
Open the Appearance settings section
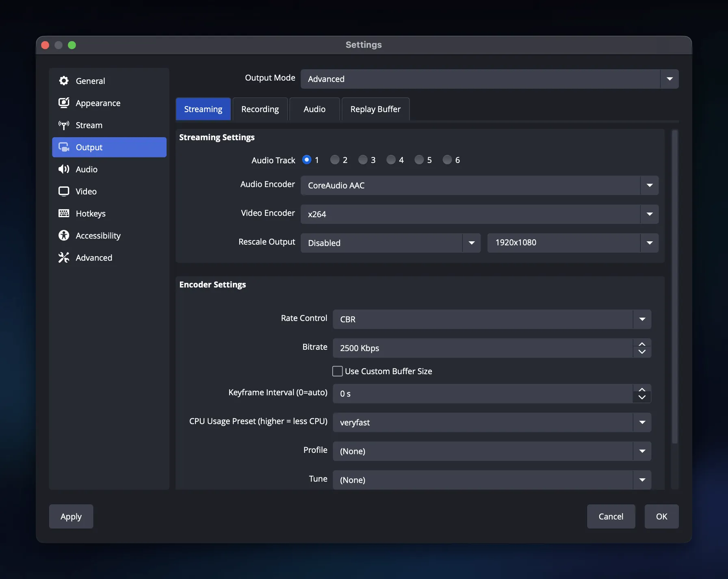[109, 103]
